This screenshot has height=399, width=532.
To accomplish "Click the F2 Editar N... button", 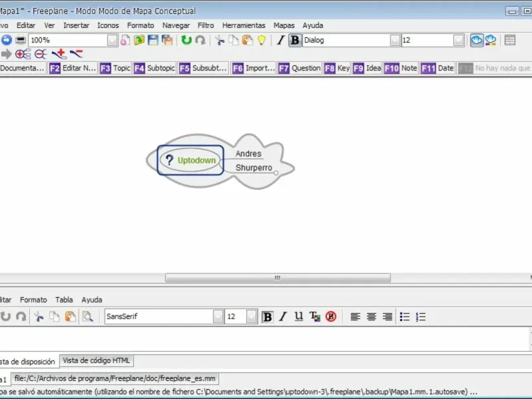I will tap(72, 68).
